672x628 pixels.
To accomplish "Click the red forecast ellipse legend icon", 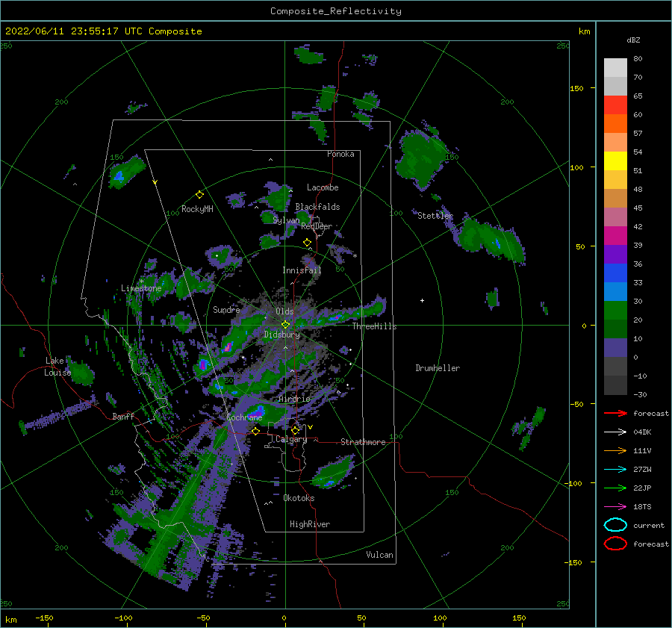I will tap(615, 544).
